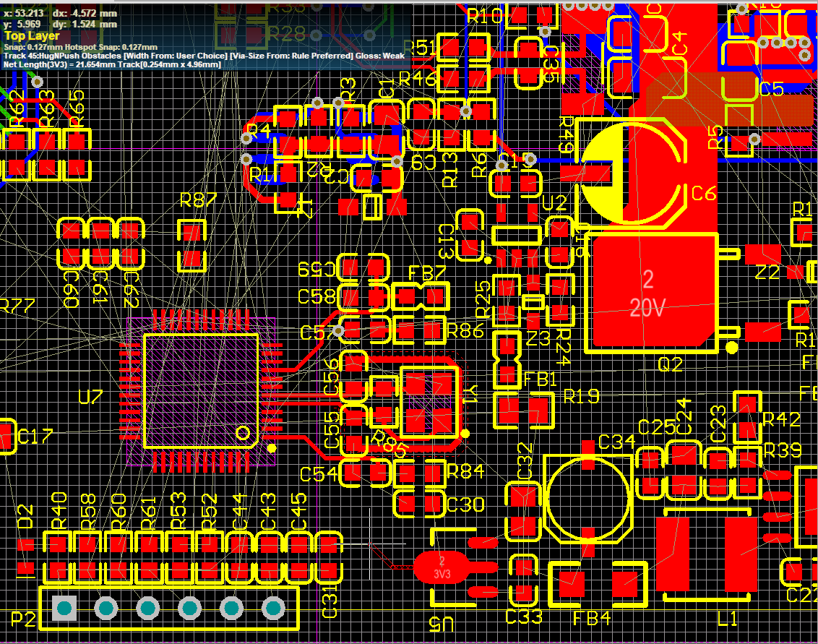Select the R46 designator label

coord(418,79)
